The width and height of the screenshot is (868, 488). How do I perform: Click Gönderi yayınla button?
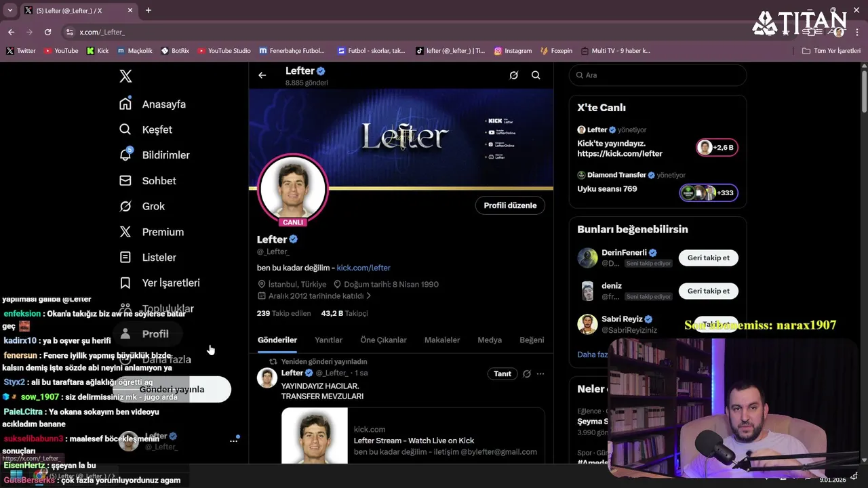(172, 389)
